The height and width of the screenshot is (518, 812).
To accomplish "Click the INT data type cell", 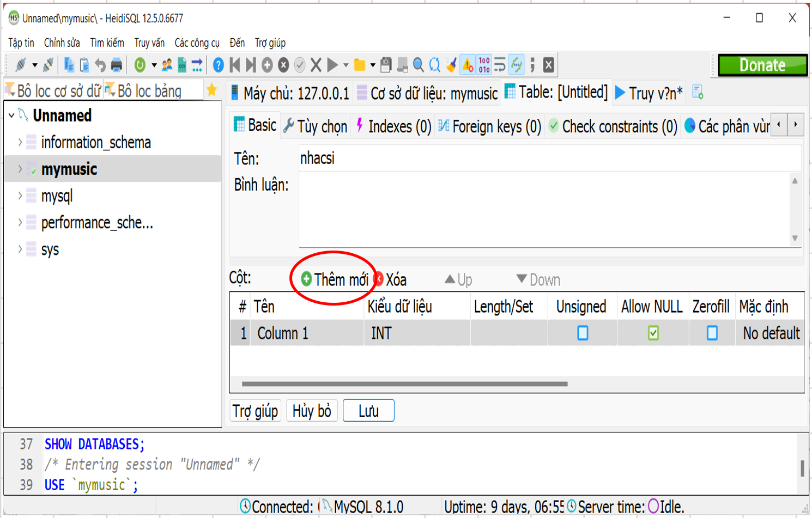I will (x=416, y=333).
